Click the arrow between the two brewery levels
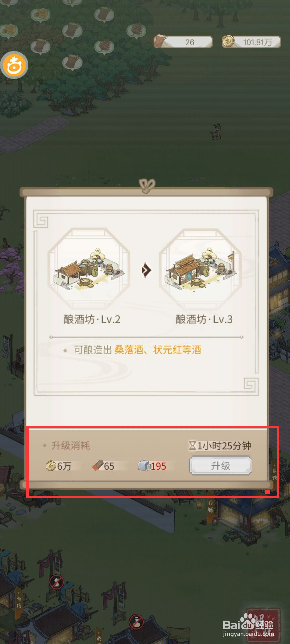The width and height of the screenshot is (290, 644). click(x=146, y=270)
